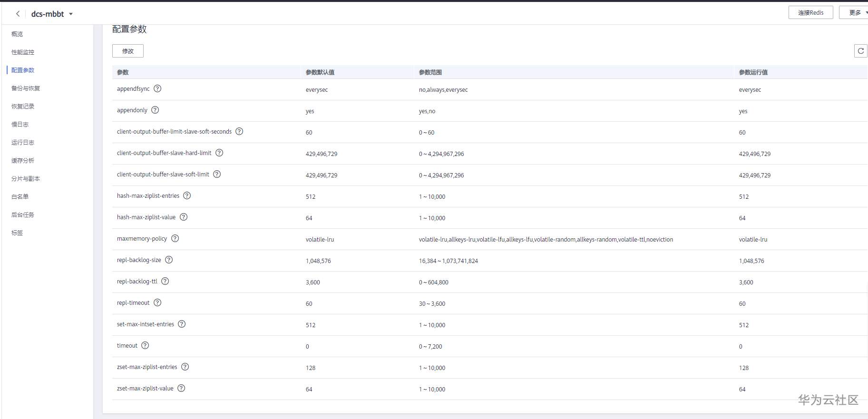Click the range yes,no

[427, 111]
